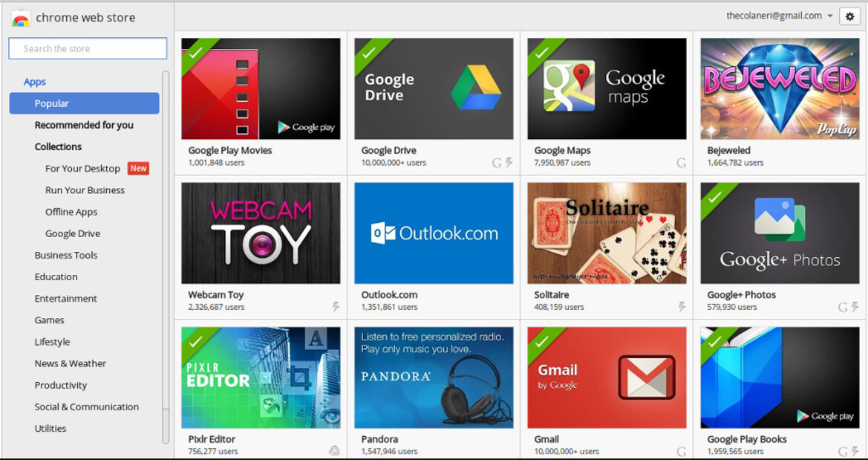Viewport: 868px width, 460px height.
Task: Click the lightning bolt icon on Solitaire card
Action: (682, 306)
